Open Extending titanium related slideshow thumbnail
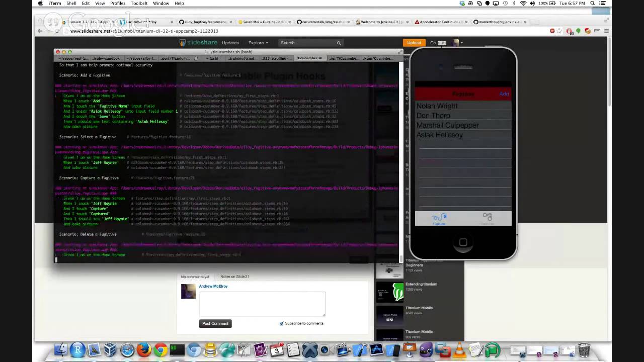This screenshot has width=644, height=362. (x=390, y=292)
